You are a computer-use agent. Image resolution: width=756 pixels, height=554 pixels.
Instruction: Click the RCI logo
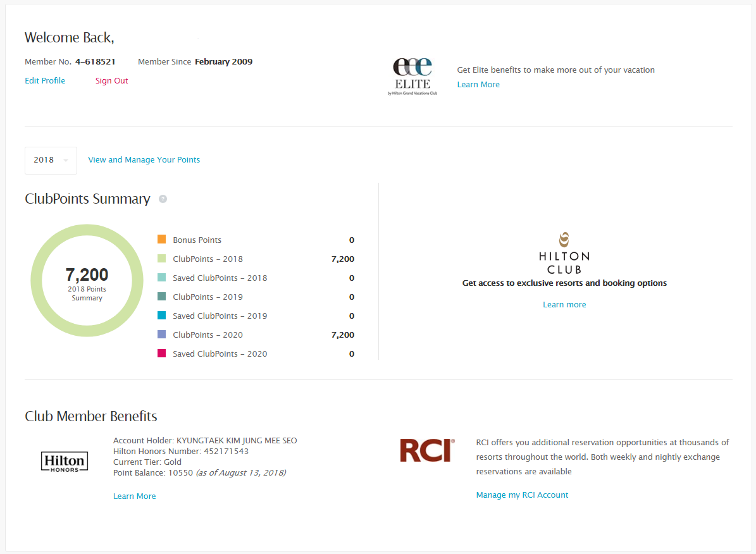point(427,450)
